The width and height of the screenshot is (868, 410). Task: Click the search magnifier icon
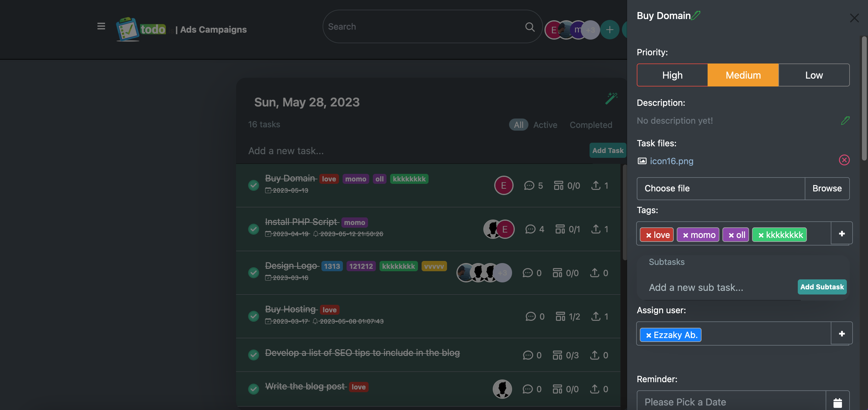click(530, 27)
